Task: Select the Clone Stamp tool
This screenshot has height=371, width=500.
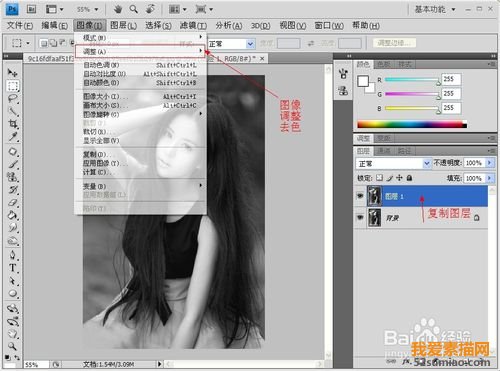Action: tap(13, 177)
